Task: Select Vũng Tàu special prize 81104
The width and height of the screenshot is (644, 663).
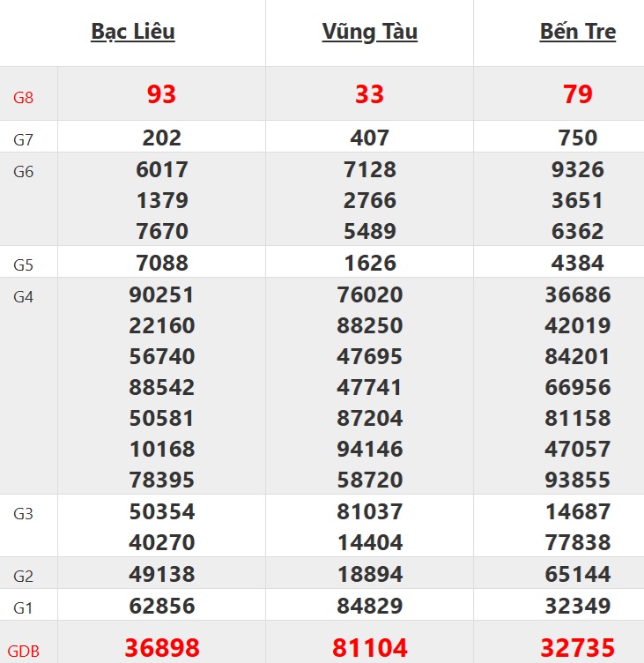Action: [370, 648]
